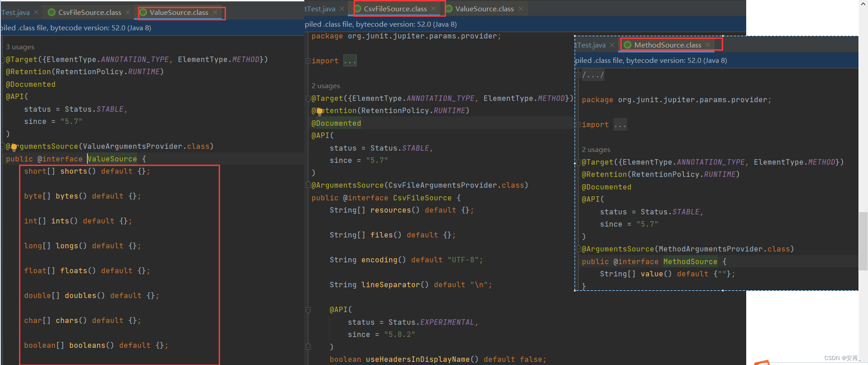Click the "UTF-8" default encoding string

point(463,260)
